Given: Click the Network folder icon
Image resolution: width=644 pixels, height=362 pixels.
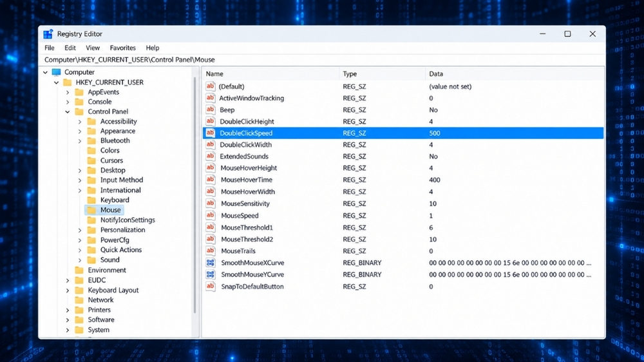Looking at the screenshot, I should tap(79, 300).
